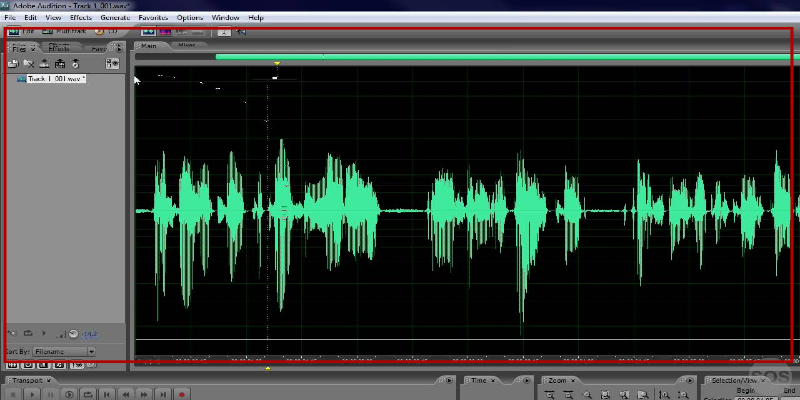Viewport: 800px width, 400px height.
Task: Open the Sort By Filename dropdown
Action: click(64, 352)
